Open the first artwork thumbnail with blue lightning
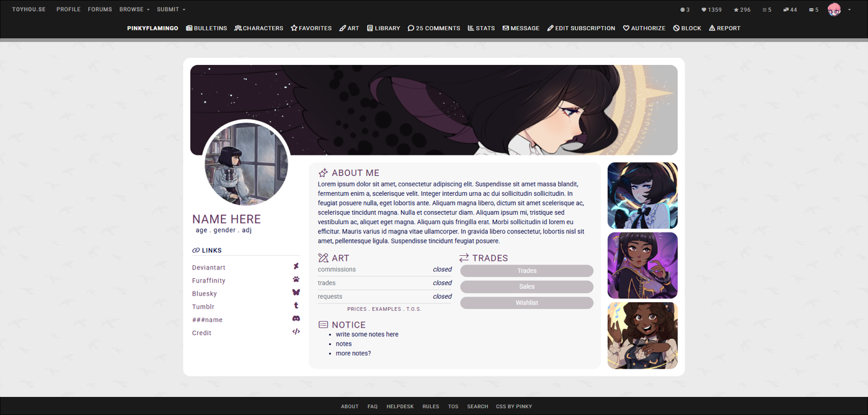The width and height of the screenshot is (868, 415). [642, 195]
